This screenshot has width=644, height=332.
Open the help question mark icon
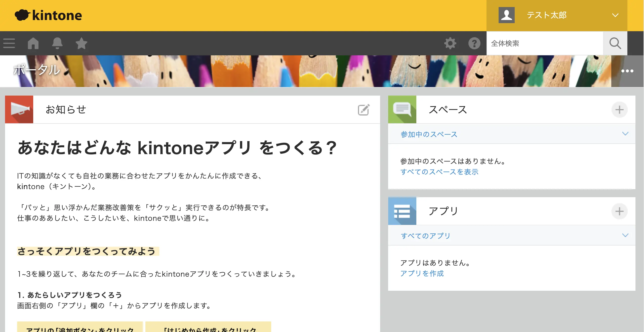pyautogui.click(x=474, y=43)
